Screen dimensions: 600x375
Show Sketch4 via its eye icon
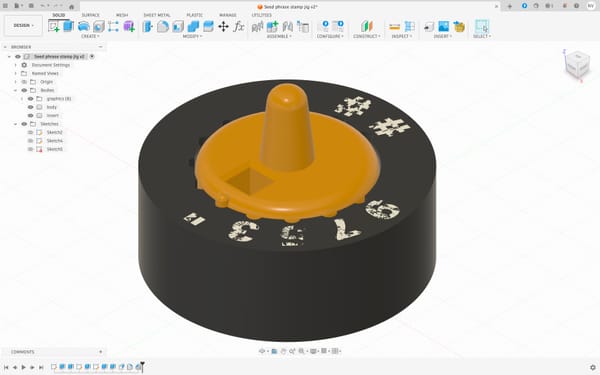[31, 141]
